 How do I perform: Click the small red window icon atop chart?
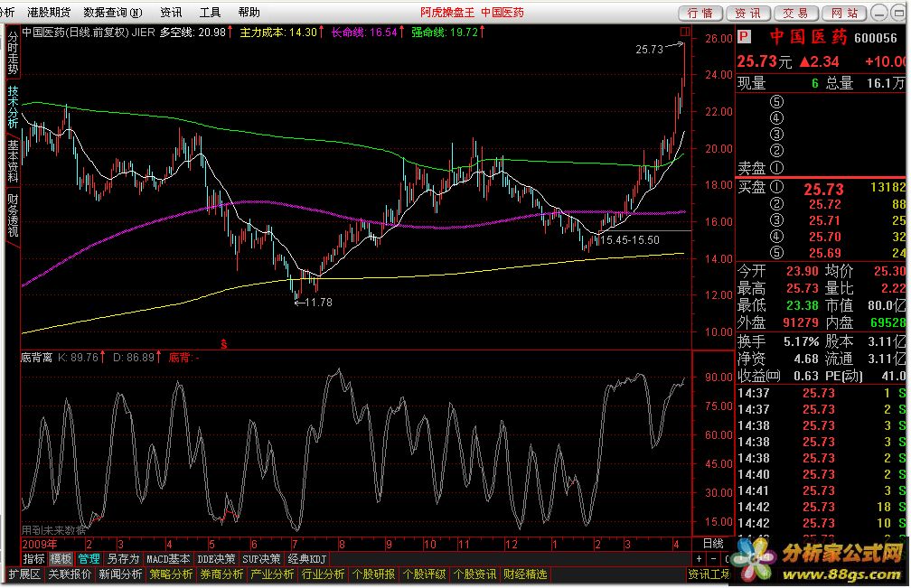[x=685, y=32]
